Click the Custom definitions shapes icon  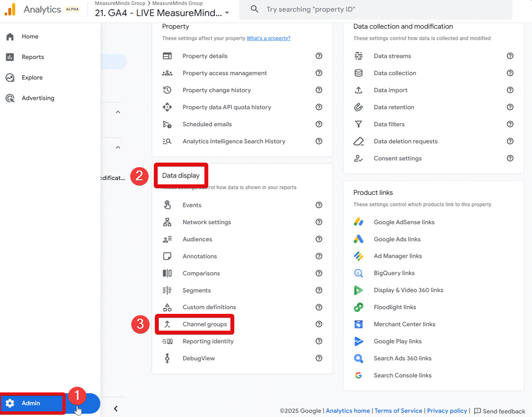pos(167,308)
